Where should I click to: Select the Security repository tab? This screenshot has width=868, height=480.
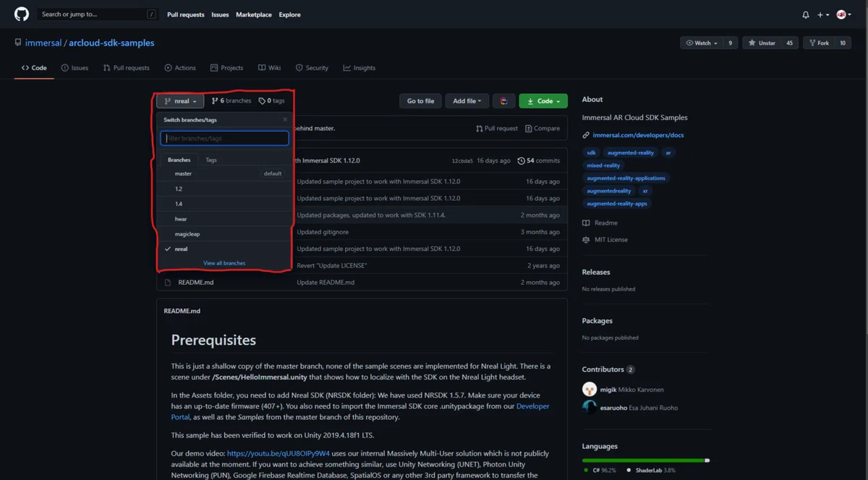coord(312,68)
